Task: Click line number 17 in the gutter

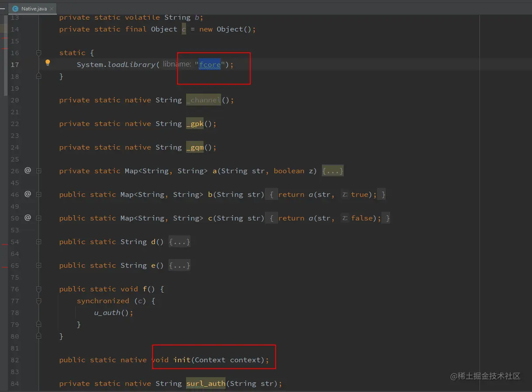Action: click(15, 64)
